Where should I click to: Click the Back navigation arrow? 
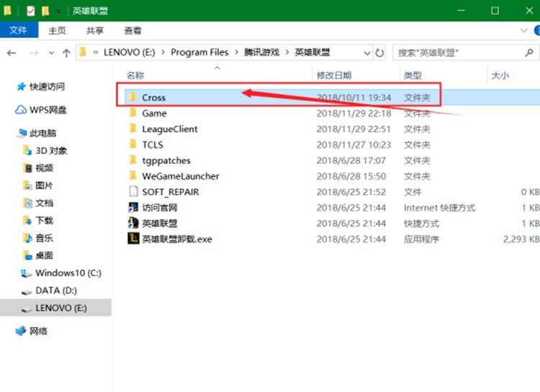[x=12, y=53]
